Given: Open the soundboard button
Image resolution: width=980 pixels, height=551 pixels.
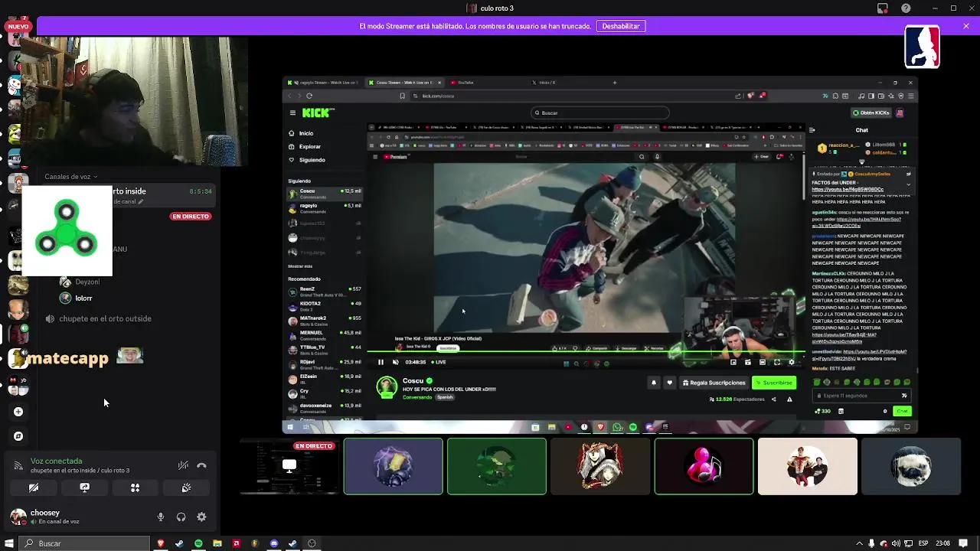Looking at the screenshot, I should click(186, 487).
